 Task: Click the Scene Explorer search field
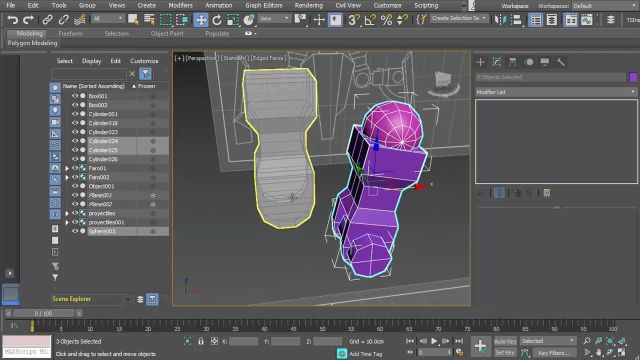pyautogui.click(x=89, y=74)
